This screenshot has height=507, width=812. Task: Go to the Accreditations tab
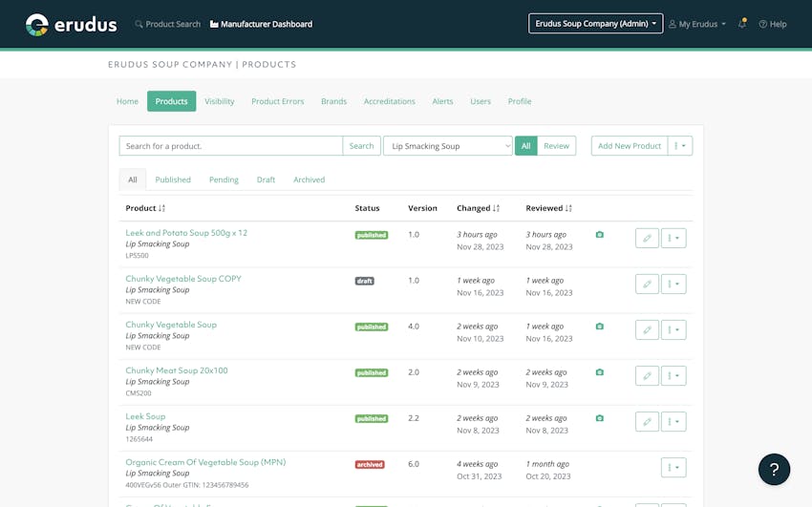[x=390, y=101]
